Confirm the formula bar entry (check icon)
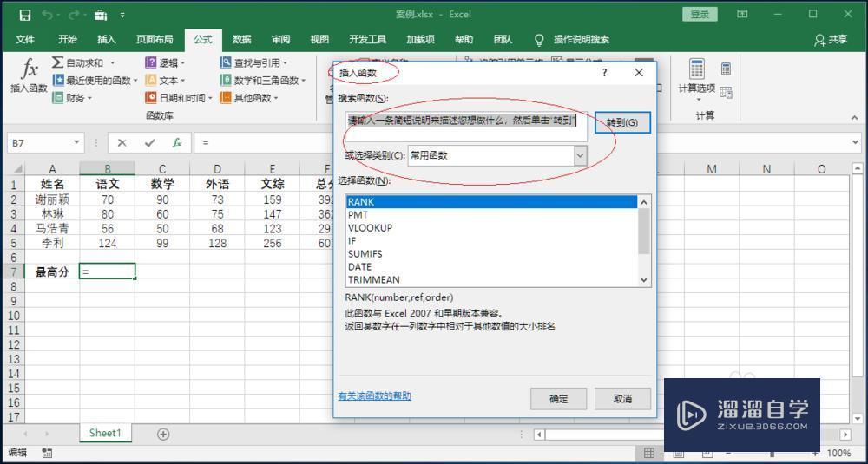 149,143
